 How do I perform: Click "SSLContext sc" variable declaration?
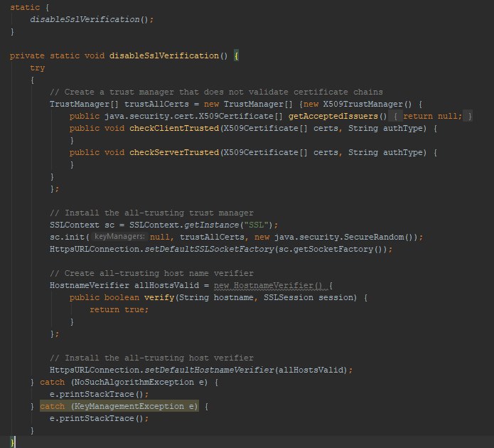tap(82, 225)
